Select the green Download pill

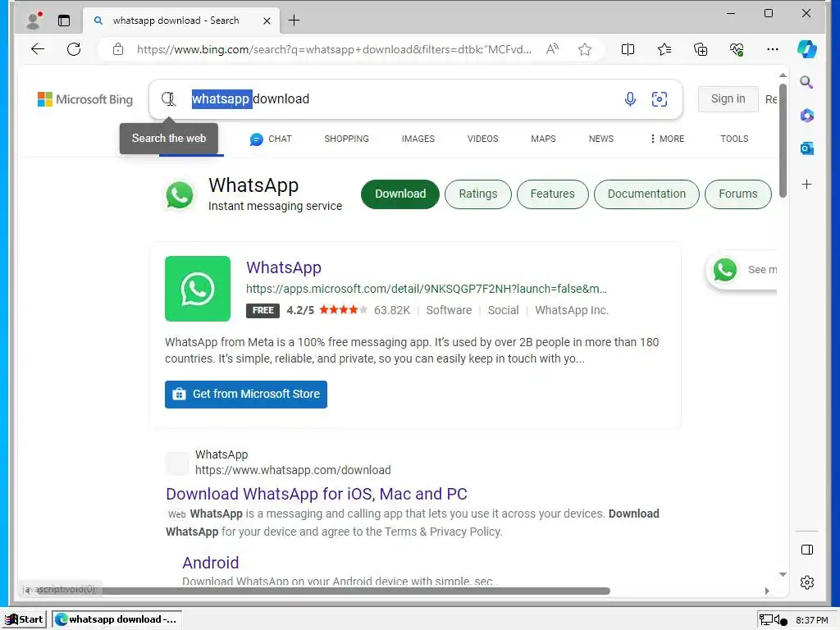click(x=400, y=194)
